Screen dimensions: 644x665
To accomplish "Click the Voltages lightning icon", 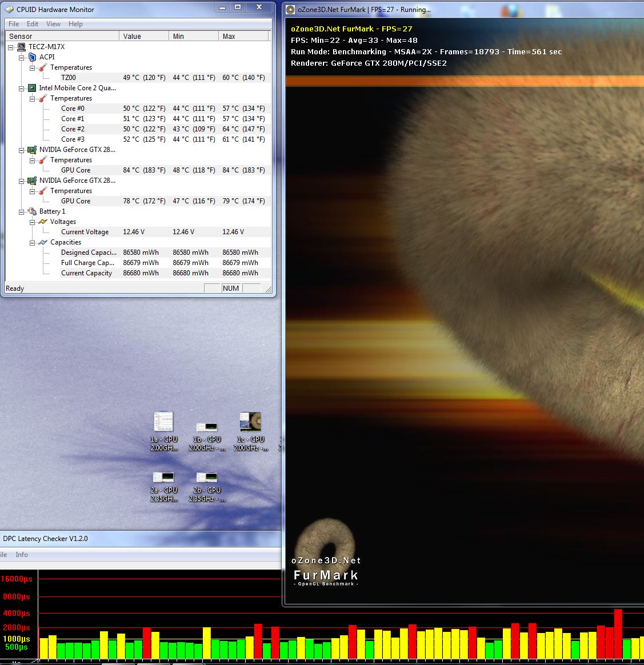I will [43, 222].
